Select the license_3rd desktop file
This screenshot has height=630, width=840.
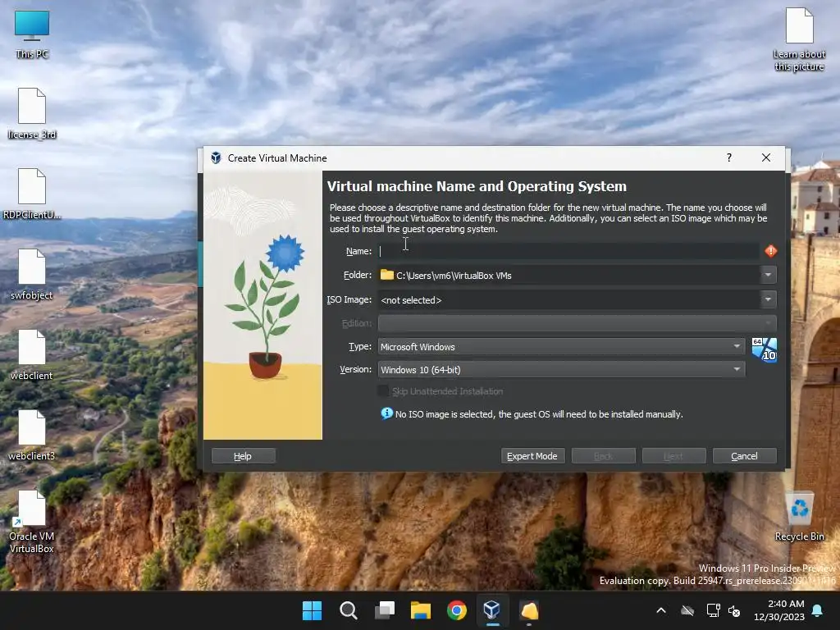[x=32, y=113]
